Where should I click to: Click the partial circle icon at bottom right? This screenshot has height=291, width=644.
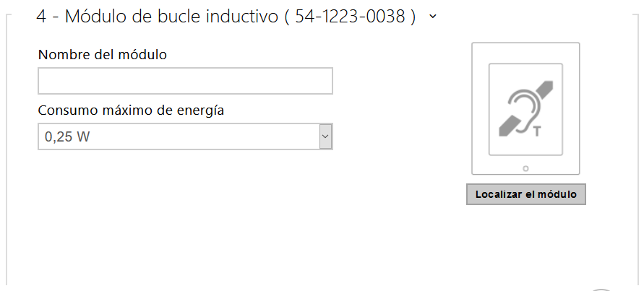(x=601, y=288)
